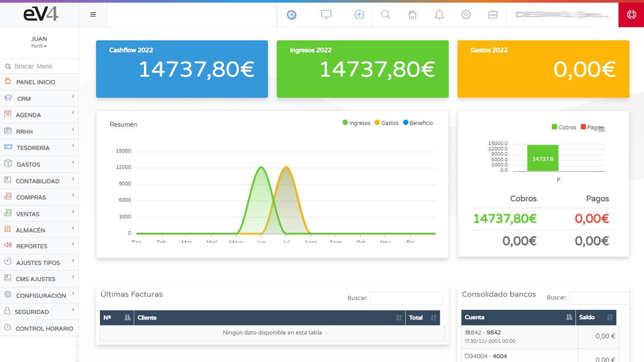The image size is (644, 362).
Task: Open settings gear in top toolbar
Action: (466, 15)
